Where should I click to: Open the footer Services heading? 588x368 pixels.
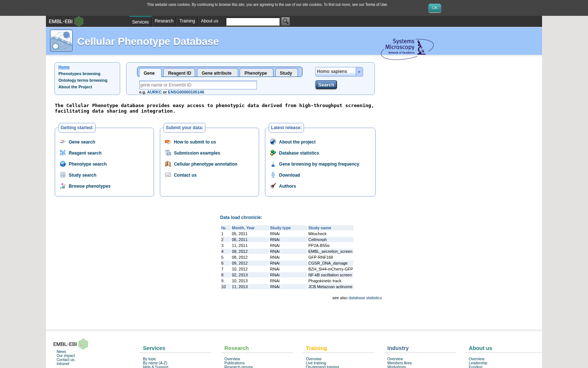154,348
